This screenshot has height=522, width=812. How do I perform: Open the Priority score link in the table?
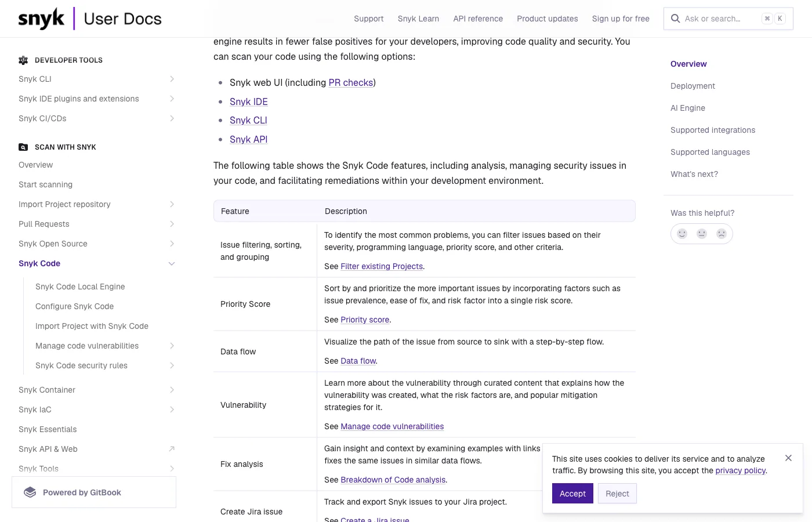[365, 320]
